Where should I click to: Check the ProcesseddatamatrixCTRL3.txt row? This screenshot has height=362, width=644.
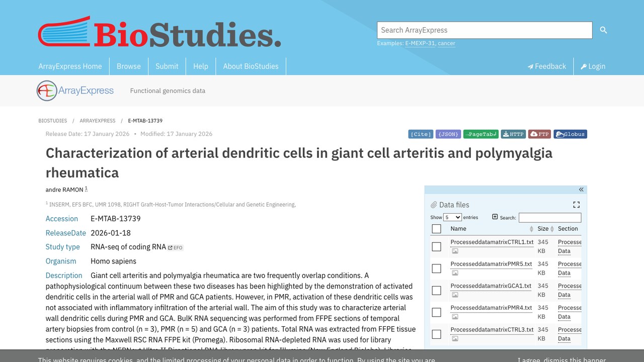[437, 334]
